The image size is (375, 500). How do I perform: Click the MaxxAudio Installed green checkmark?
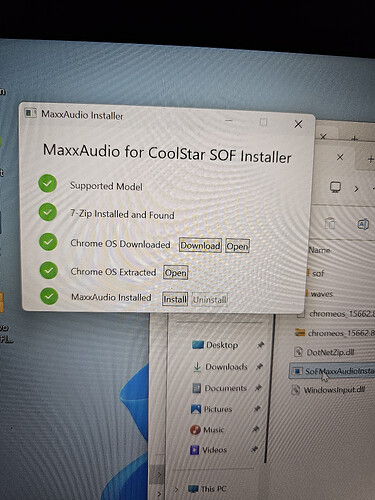coord(49,296)
